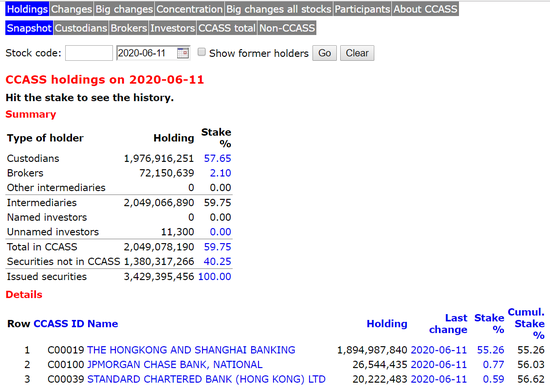Sort details by Last change column
Screen dimensions: 550x388
448,324
